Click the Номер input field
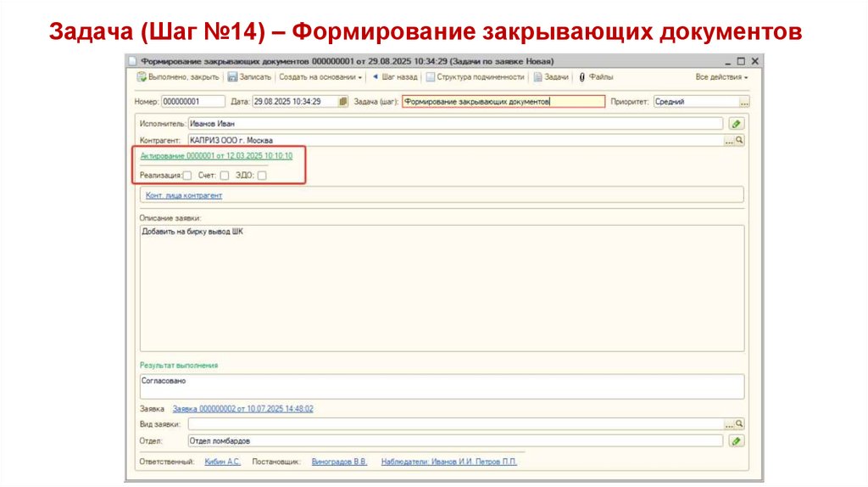Screen dimensions: 868x487 point(193,102)
